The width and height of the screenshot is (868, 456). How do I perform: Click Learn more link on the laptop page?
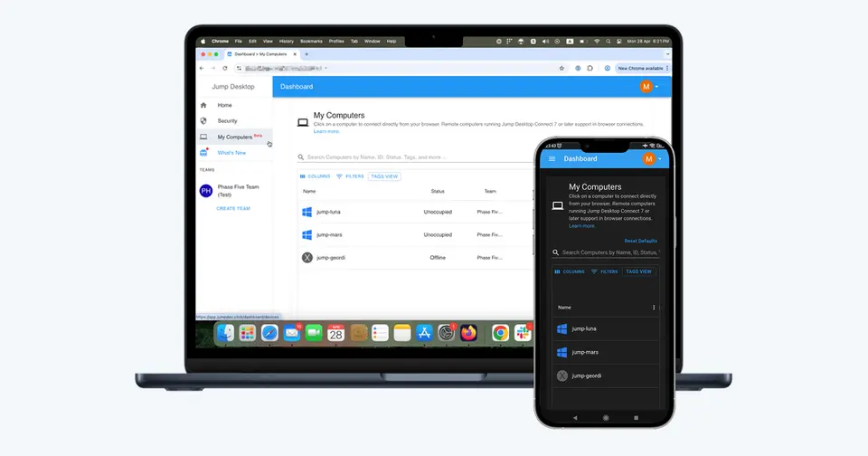326,131
